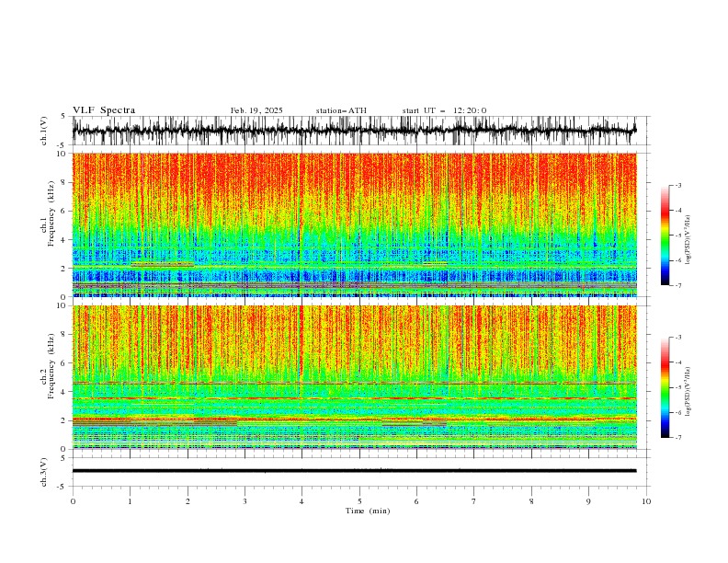Click the "VLF Spectra" plot title

point(104,110)
